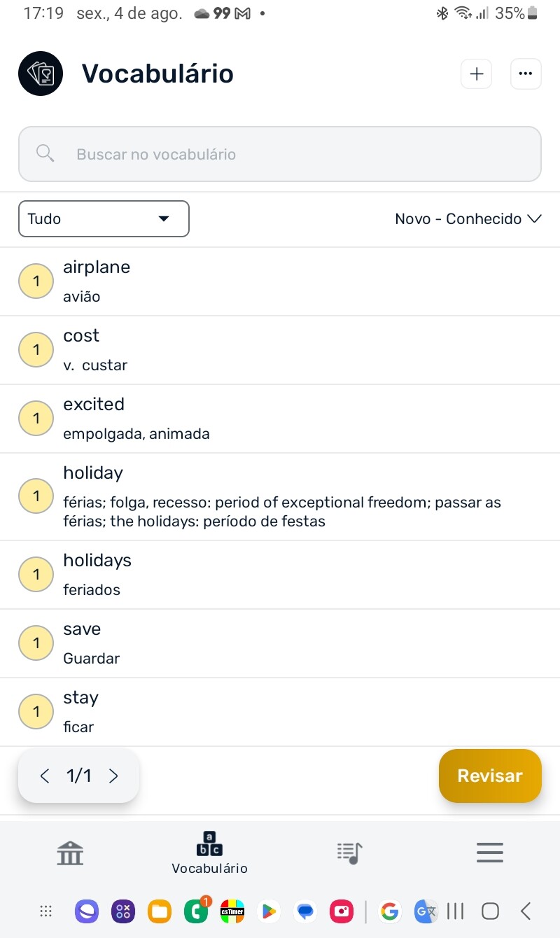
Task: Open the holiday word entry
Action: pyautogui.click(x=280, y=497)
